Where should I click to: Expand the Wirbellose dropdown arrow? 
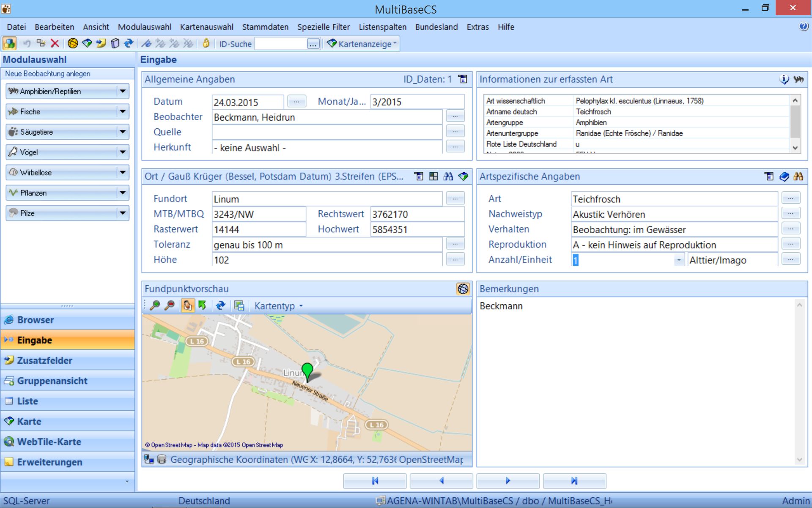point(123,172)
